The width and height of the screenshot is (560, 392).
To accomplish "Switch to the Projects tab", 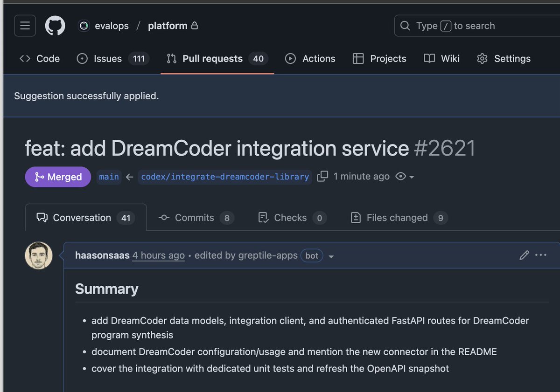I will coord(379,59).
